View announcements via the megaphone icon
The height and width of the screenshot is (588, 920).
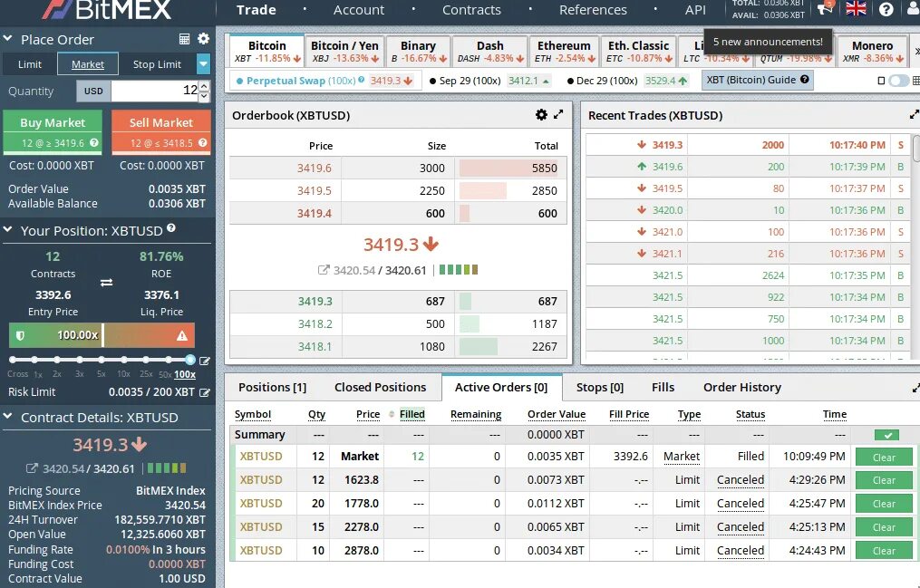[824, 10]
